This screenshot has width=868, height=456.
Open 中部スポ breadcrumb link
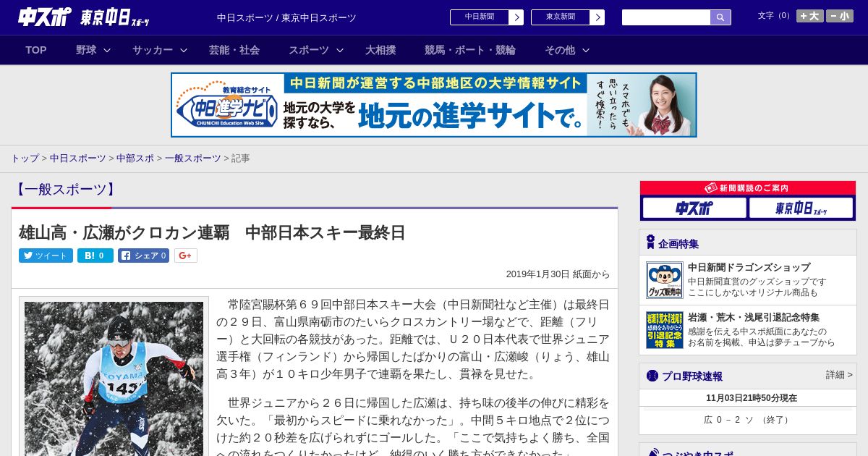point(135,158)
